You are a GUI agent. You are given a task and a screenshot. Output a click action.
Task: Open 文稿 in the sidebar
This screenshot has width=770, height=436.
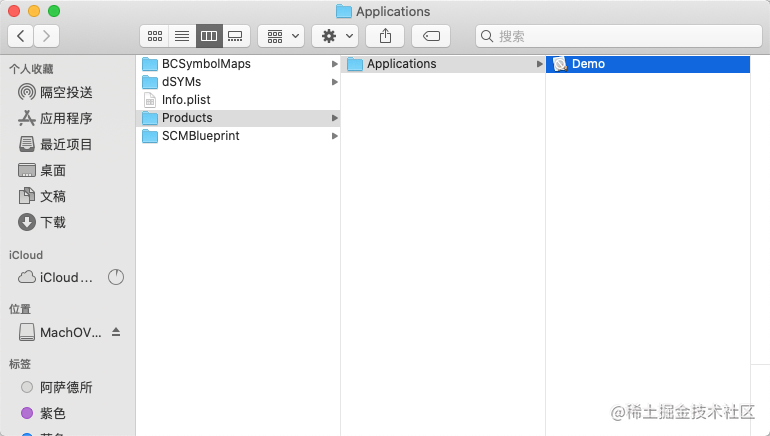point(42,196)
